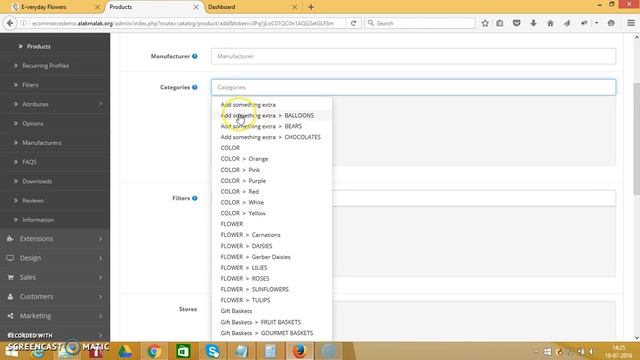640x360 pixels.
Task: Open a new browser tab
Action: (311, 7)
